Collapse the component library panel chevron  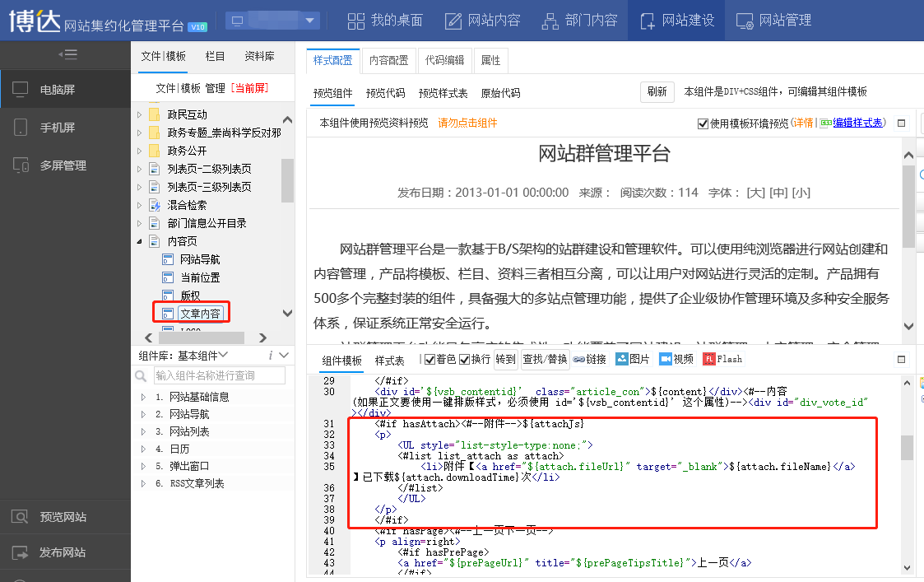tap(284, 356)
